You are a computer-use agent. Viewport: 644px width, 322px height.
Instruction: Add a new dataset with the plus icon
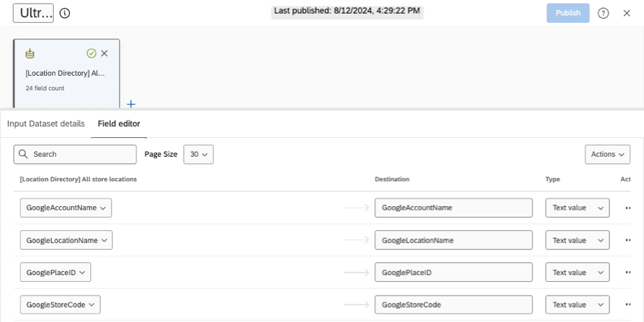click(x=131, y=104)
